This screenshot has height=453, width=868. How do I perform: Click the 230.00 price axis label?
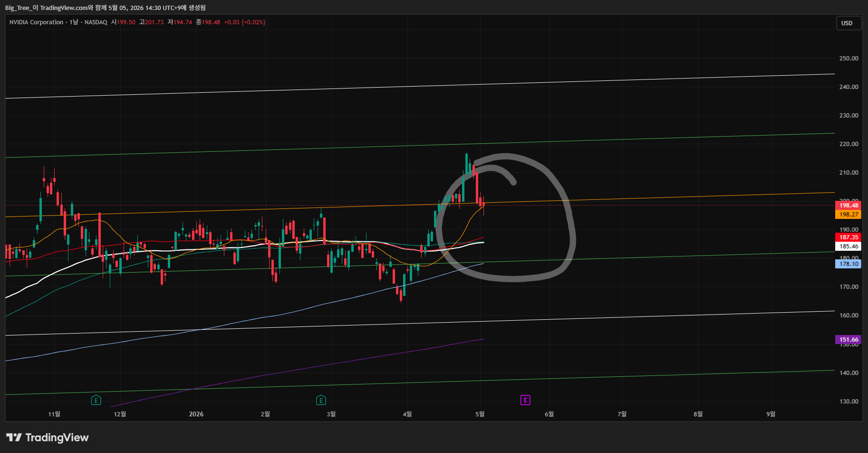(x=849, y=116)
